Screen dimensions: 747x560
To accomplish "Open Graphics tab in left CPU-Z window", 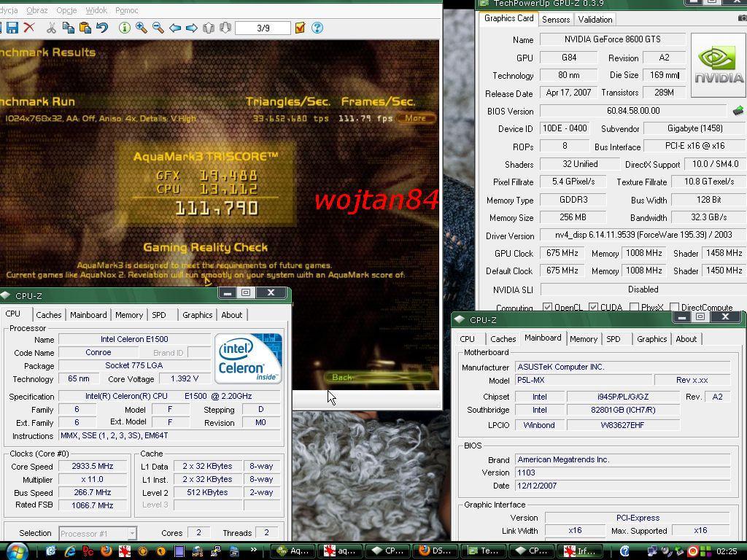I will click(x=197, y=315).
